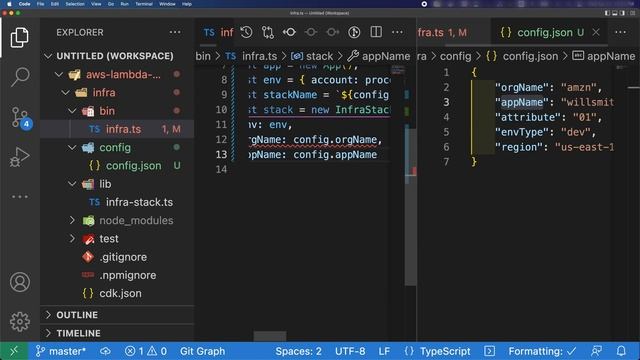This screenshot has height=360, width=640.
Task: Open the Manage settings gear
Action: [x=20, y=322]
